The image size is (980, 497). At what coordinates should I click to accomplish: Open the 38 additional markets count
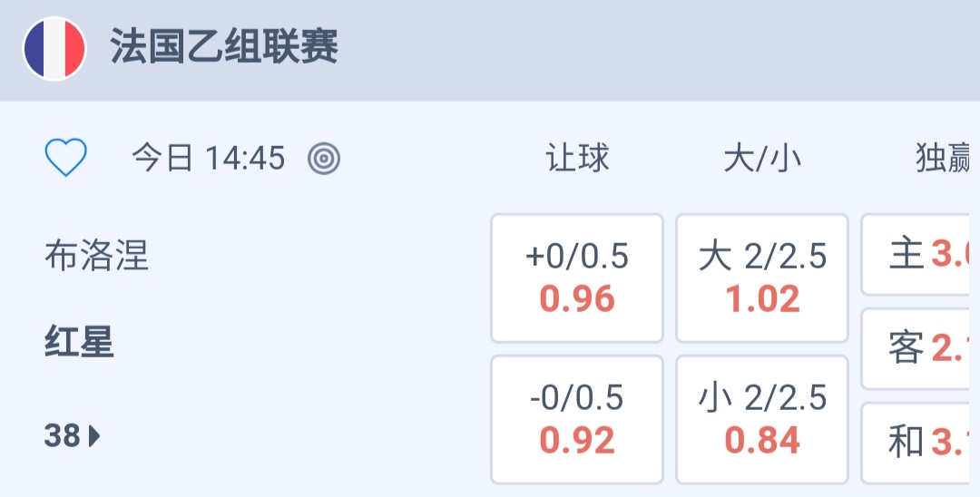63,436
